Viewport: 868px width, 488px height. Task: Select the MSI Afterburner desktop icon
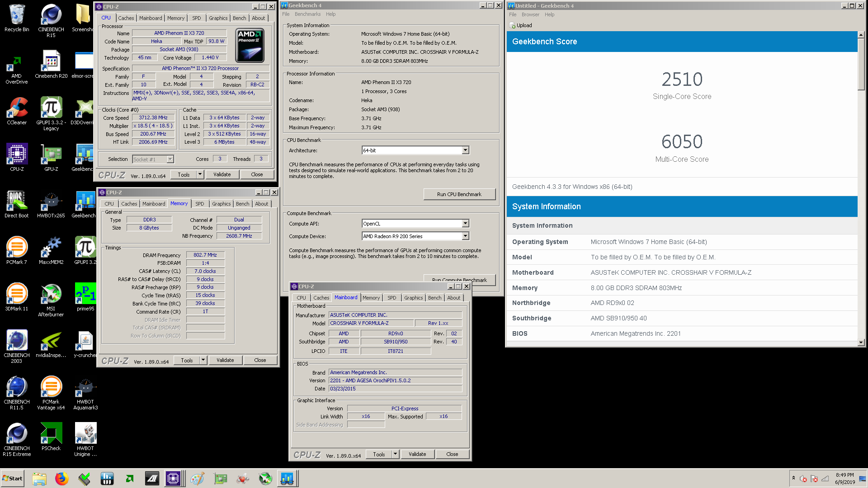pyautogui.click(x=51, y=300)
